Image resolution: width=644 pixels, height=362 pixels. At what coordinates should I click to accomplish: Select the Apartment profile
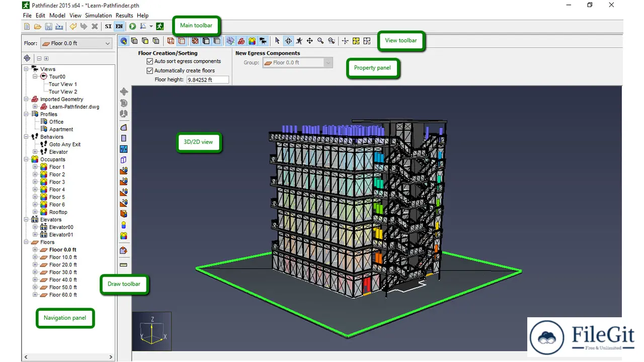click(61, 129)
